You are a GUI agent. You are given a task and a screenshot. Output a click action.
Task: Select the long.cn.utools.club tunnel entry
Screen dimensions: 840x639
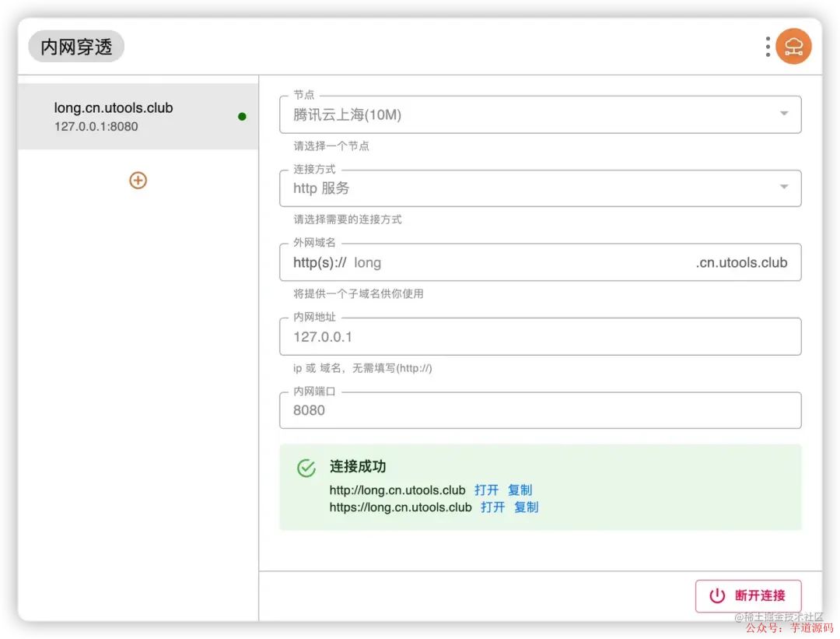coord(138,116)
